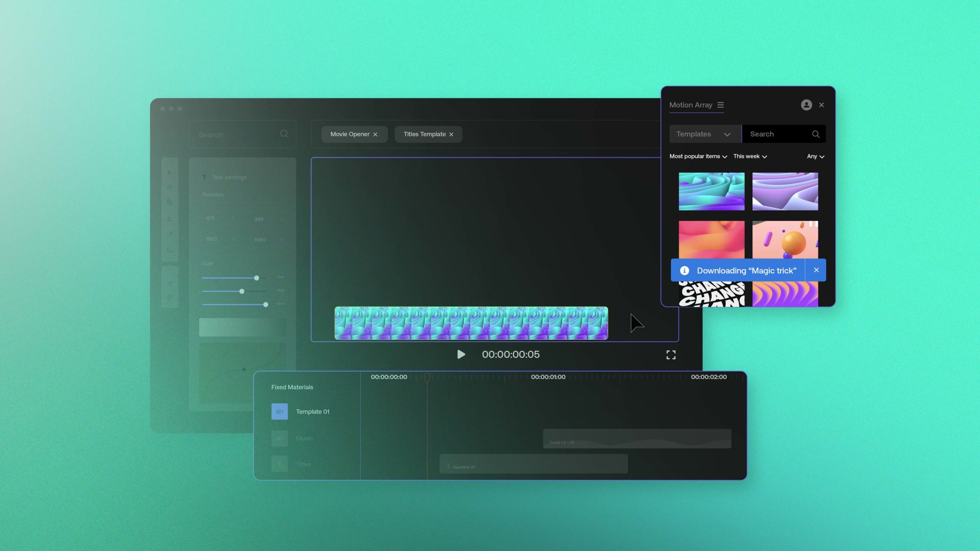Image resolution: width=980 pixels, height=551 pixels.
Task: Click the 'This week' filter dropdown
Action: (749, 157)
